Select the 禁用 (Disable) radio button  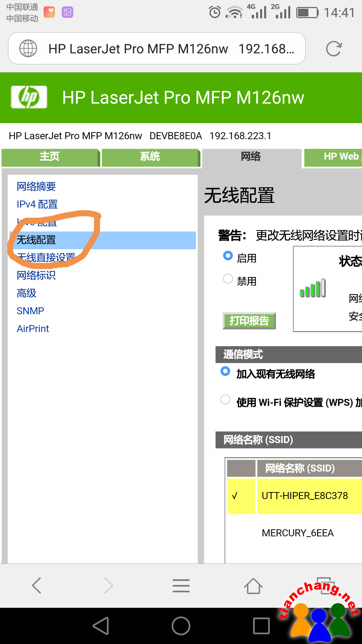click(228, 279)
